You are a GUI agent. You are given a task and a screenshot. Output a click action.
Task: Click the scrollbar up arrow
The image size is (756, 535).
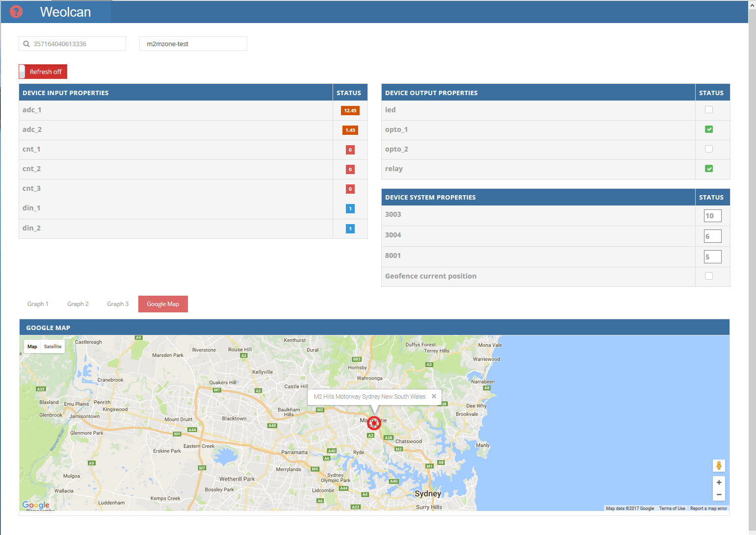pyautogui.click(x=752, y=4)
